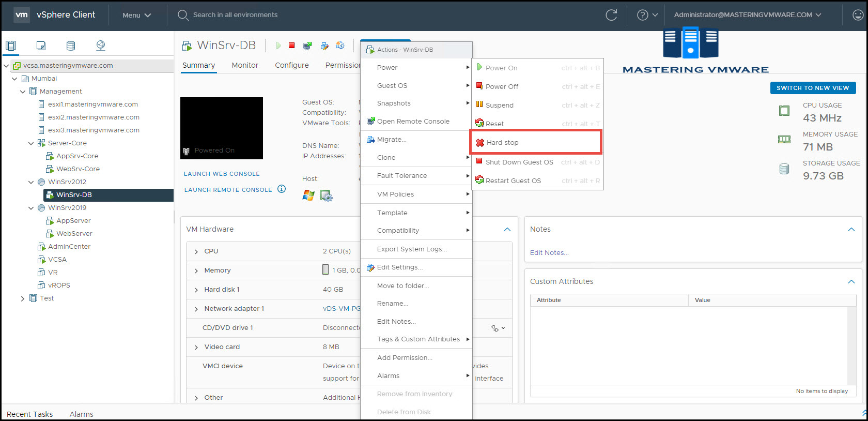Click the VMware Tools status icon
Viewport: 868px width, 421px height.
(326, 196)
